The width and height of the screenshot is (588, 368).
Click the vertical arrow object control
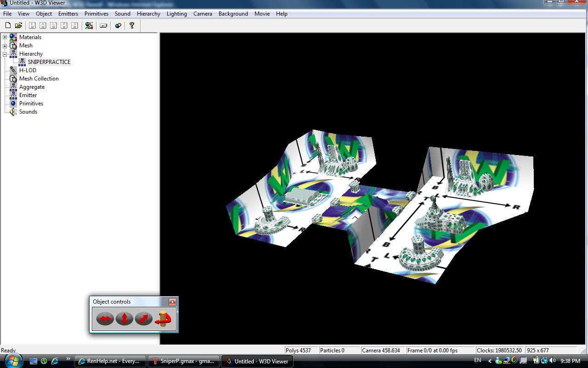coord(124,318)
